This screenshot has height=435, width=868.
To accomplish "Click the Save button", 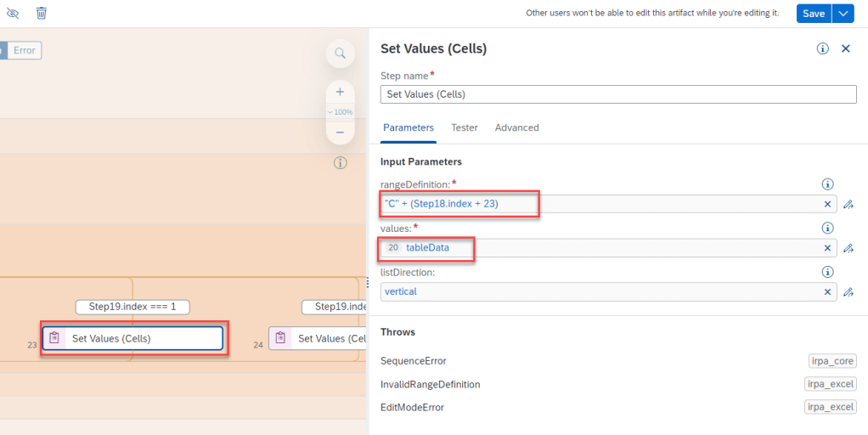I will click(x=813, y=14).
